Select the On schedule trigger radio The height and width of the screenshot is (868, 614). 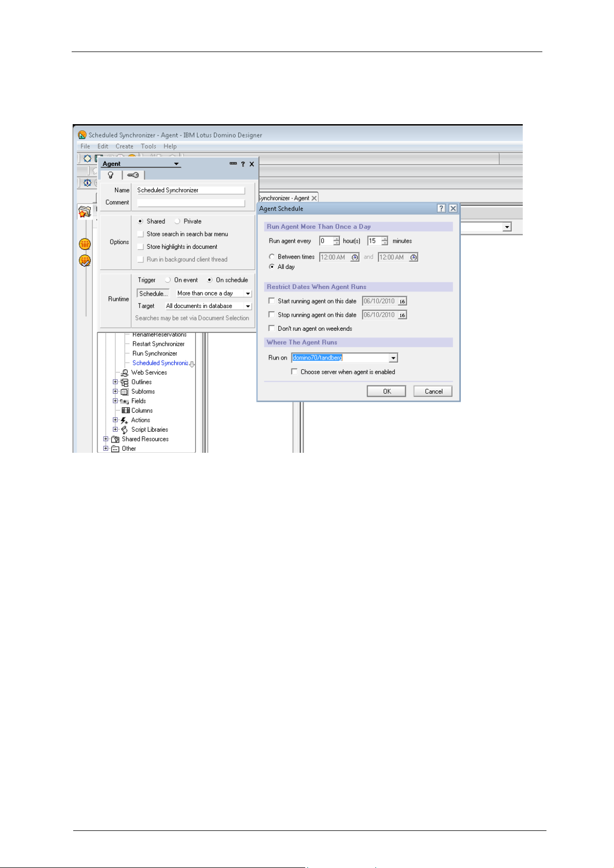tap(209, 280)
